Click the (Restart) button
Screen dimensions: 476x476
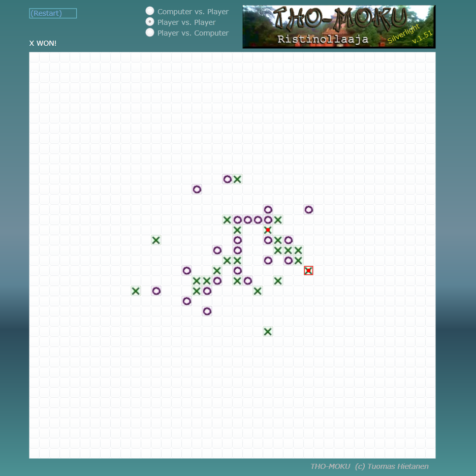pos(53,13)
